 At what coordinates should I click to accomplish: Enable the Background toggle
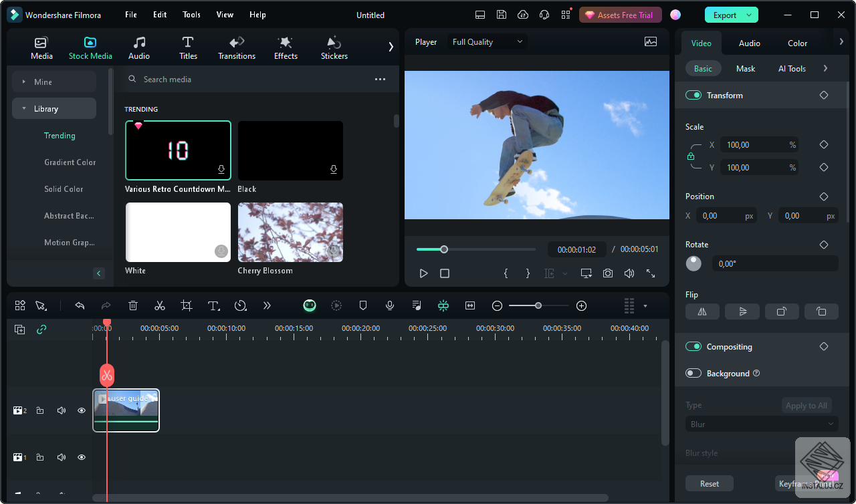click(693, 374)
